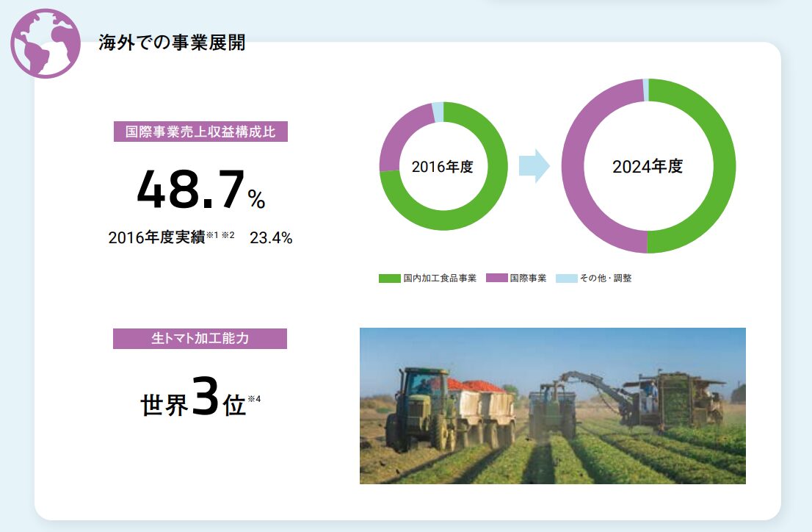Click the tomato harvest field photo
The width and height of the screenshot is (812, 532).
coord(553,406)
